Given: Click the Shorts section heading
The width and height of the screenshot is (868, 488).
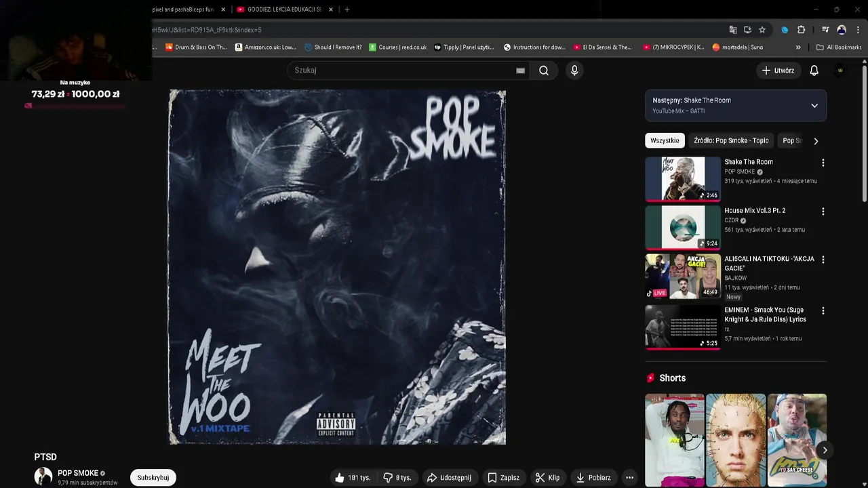Looking at the screenshot, I should [672, 378].
